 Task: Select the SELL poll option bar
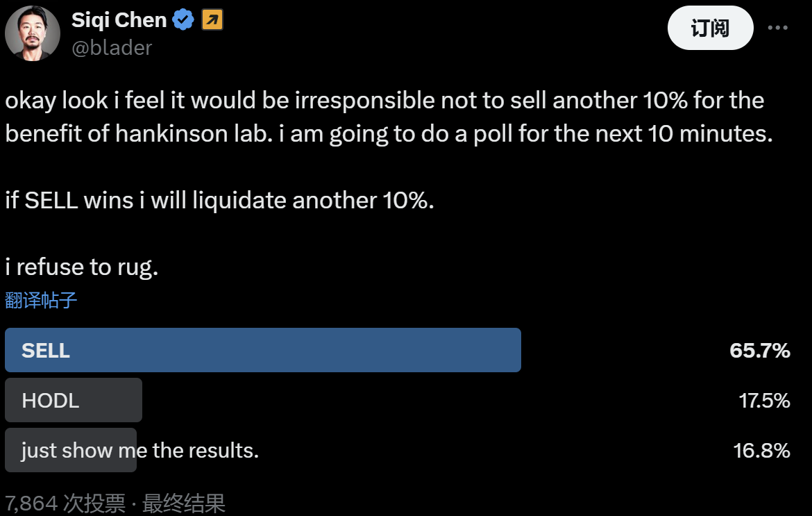(x=263, y=350)
